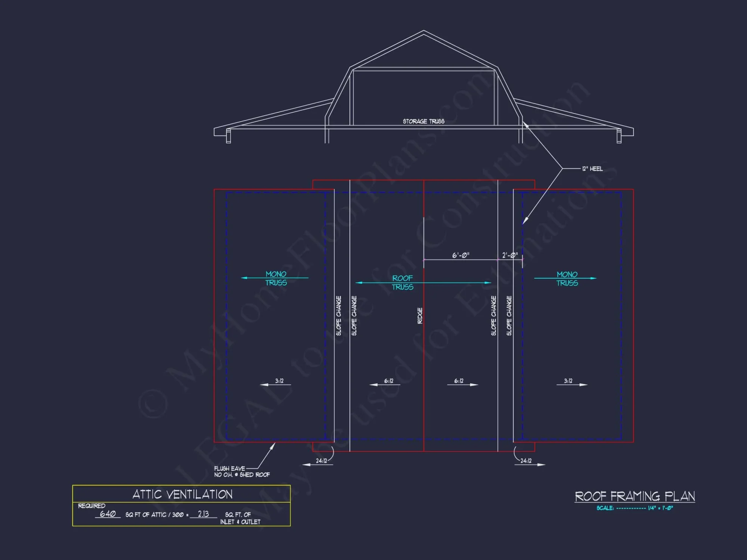The height and width of the screenshot is (560, 747).
Task: Select the 2'-0" dimension text
Action: [510, 255]
